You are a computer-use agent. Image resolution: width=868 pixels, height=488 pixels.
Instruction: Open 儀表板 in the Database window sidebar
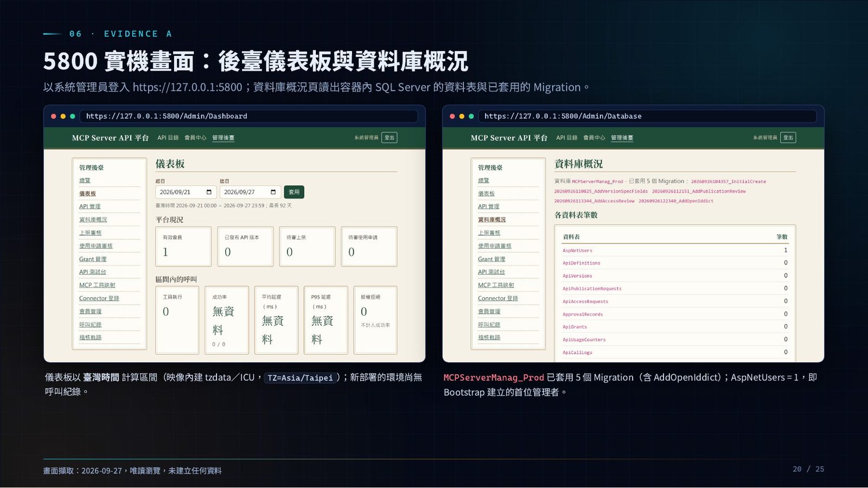(x=486, y=194)
